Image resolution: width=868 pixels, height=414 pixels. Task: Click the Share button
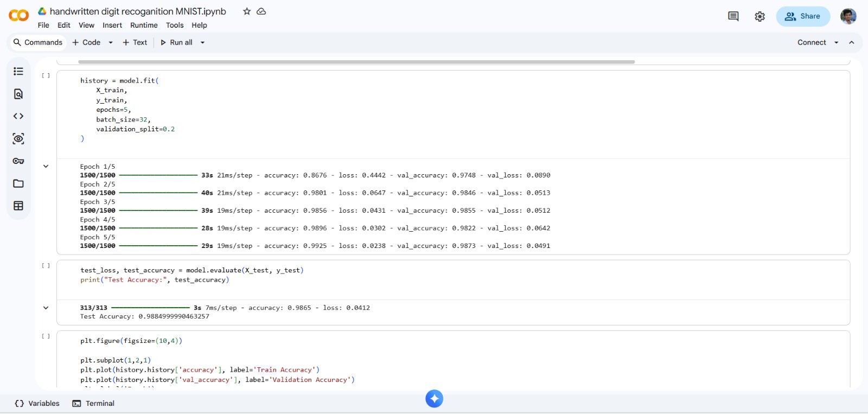click(x=803, y=16)
